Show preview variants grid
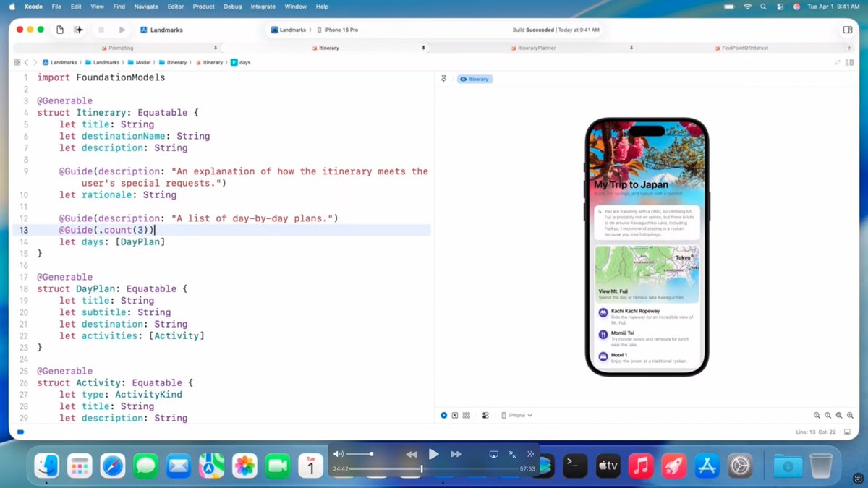This screenshot has height=488, width=868. click(467, 415)
